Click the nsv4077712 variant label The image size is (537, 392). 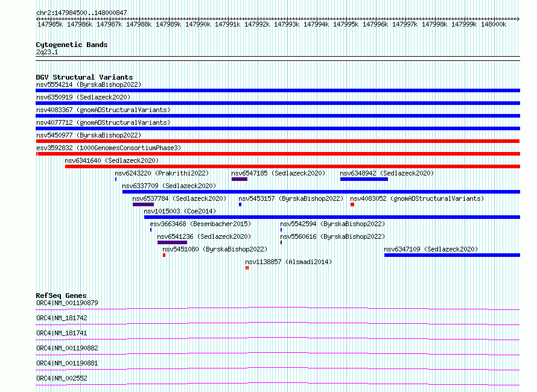103,122
